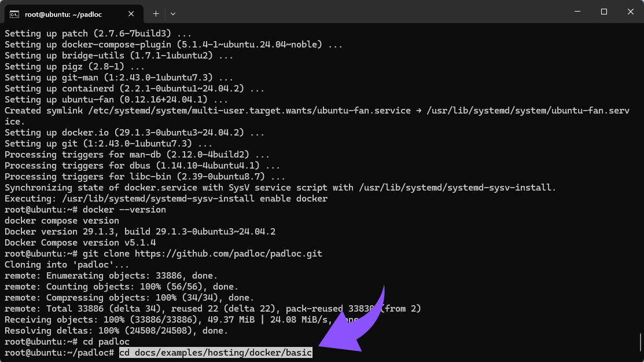Click the "Resolving deltas: 100%" line
Screen dimensions: 644x362
(116, 330)
